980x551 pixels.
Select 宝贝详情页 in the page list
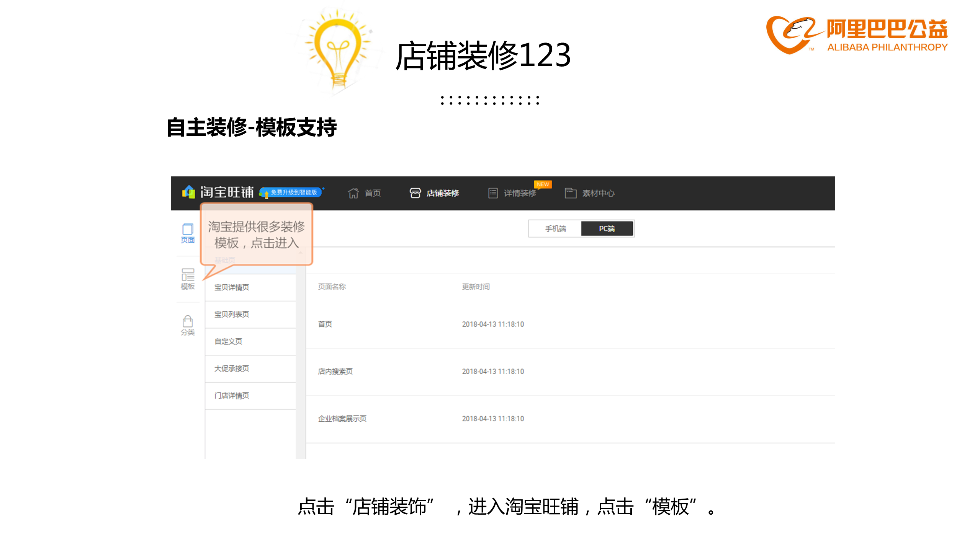tap(250, 287)
